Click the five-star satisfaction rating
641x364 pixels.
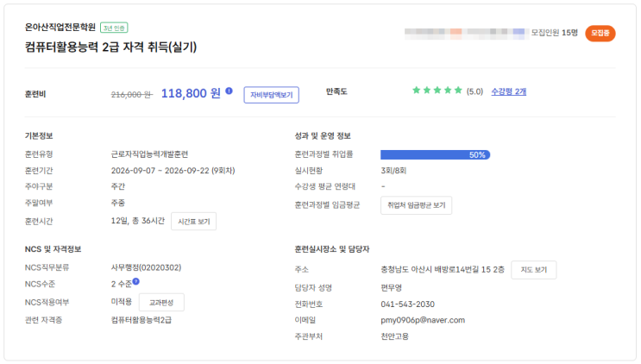click(x=437, y=91)
